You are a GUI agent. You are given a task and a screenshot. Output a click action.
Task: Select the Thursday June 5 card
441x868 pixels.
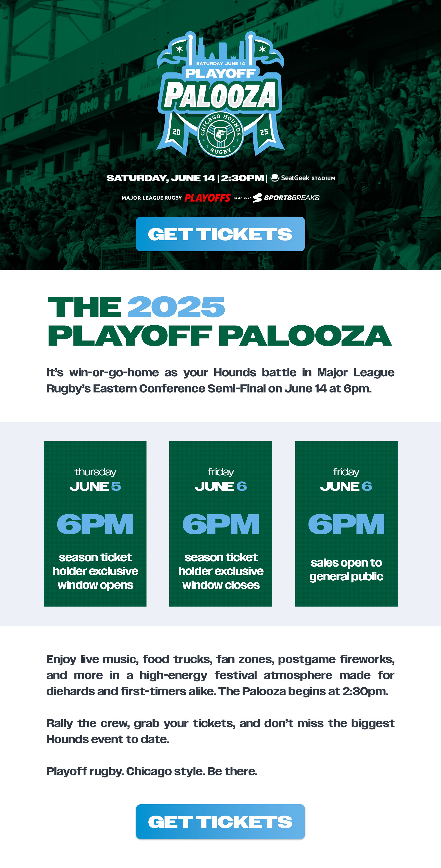95,524
